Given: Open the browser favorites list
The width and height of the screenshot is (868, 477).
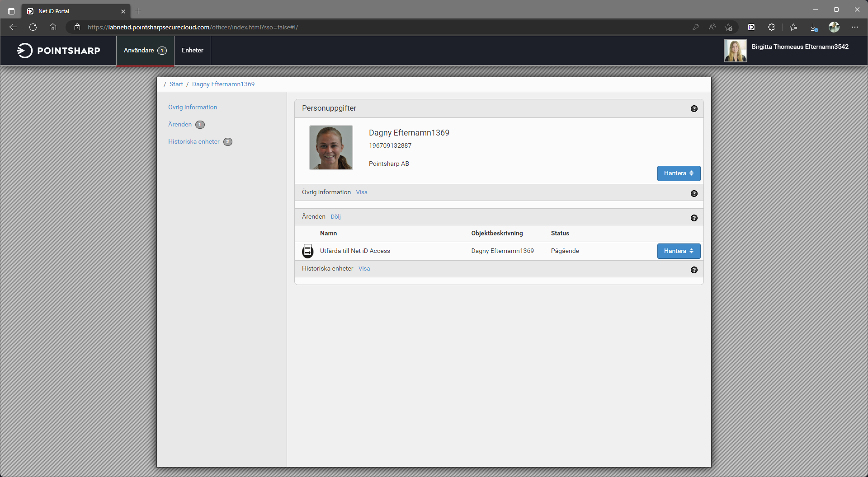Looking at the screenshot, I should [793, 27].
